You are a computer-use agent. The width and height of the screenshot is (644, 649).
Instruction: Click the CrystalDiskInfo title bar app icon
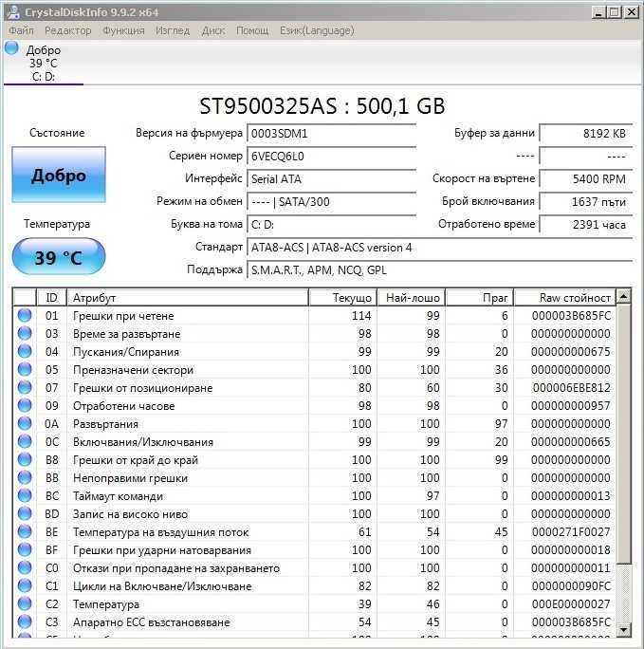(x=13, y=11)
